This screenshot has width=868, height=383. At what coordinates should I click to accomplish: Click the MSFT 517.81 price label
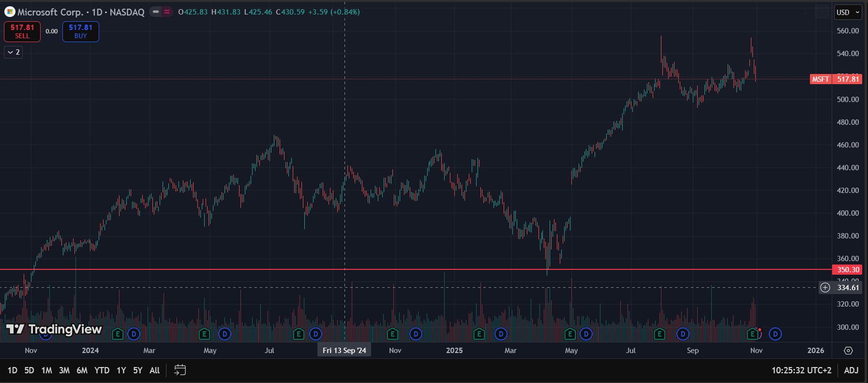pos(836,79)
